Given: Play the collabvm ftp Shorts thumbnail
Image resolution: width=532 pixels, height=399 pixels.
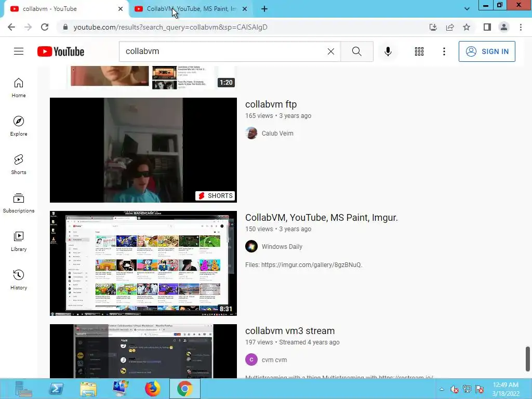Looking at the screenshot, I should click(x=143, y=150).
